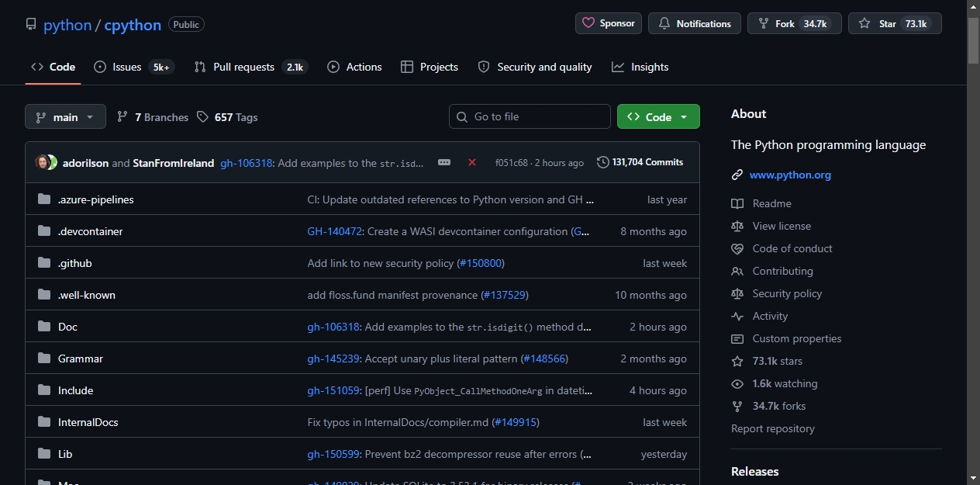Click the scrollbar down arrow
980x485 pixels.
point(974,478)
